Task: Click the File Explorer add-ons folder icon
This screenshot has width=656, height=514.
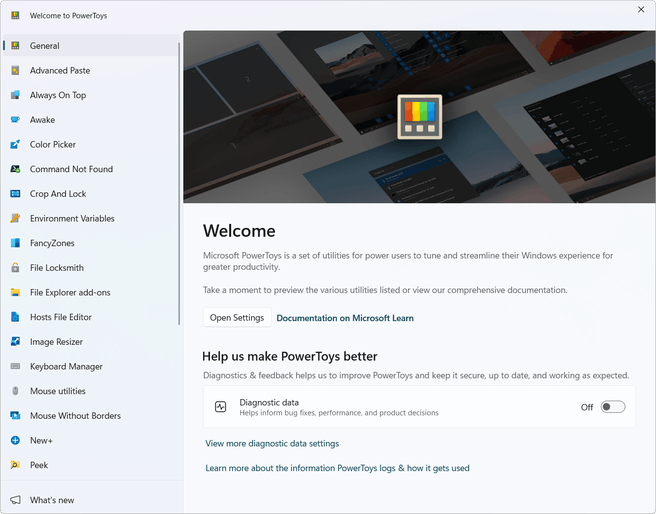Action: point(15,292)
